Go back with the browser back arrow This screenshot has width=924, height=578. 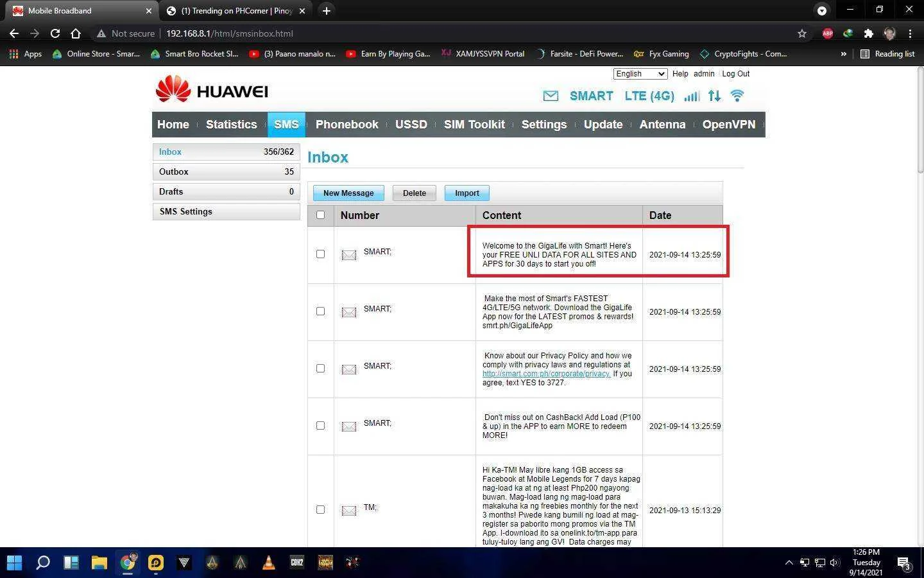tap(14, 33)
